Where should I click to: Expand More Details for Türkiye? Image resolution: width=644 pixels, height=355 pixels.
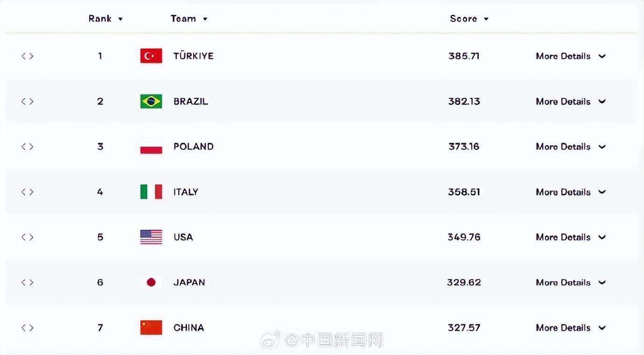click(571, 56)
